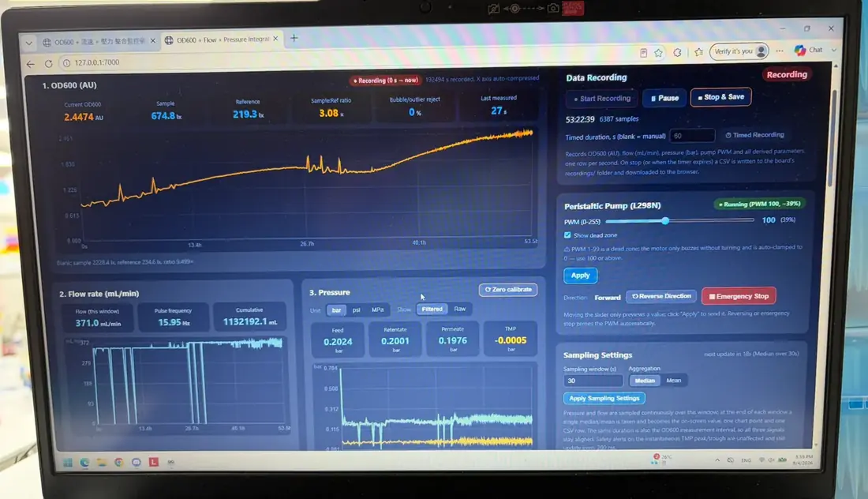Open browser Settings and more menu
The width and height of the screenshot is (868, 499).
pos(780,51)
